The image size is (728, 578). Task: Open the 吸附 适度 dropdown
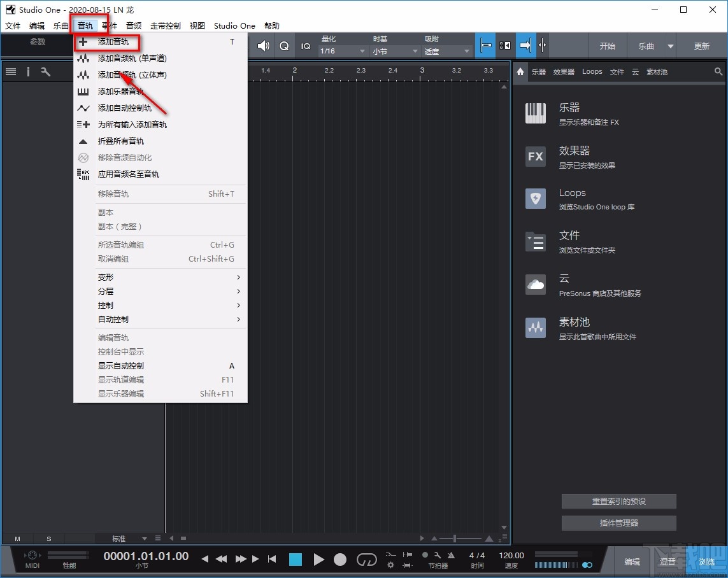tap(446, 51)
